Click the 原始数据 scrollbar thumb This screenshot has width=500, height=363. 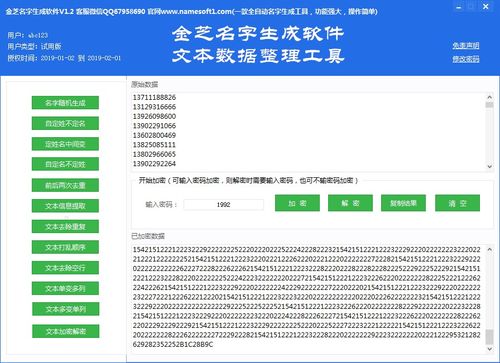click(x=489, y=105)
